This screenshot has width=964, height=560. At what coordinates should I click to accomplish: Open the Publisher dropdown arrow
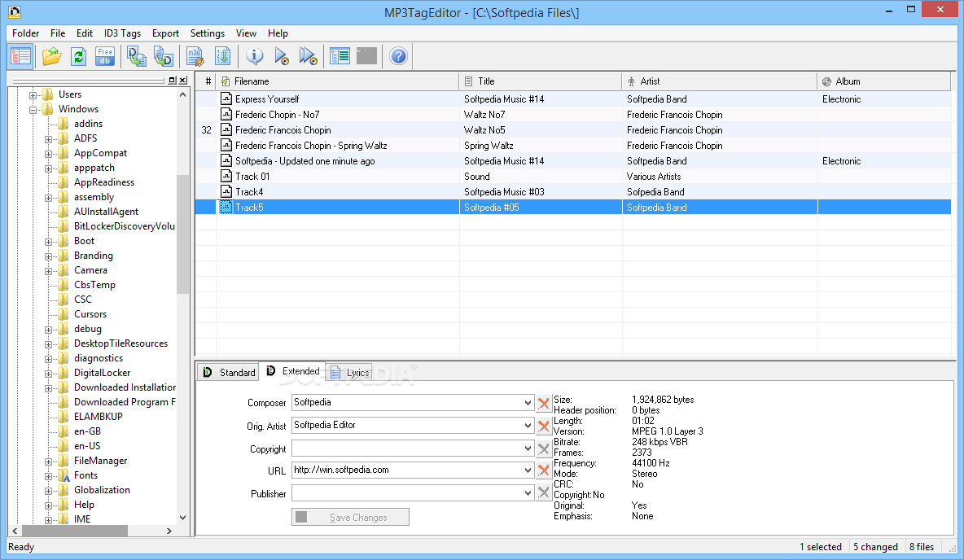(x=528, y=493)
